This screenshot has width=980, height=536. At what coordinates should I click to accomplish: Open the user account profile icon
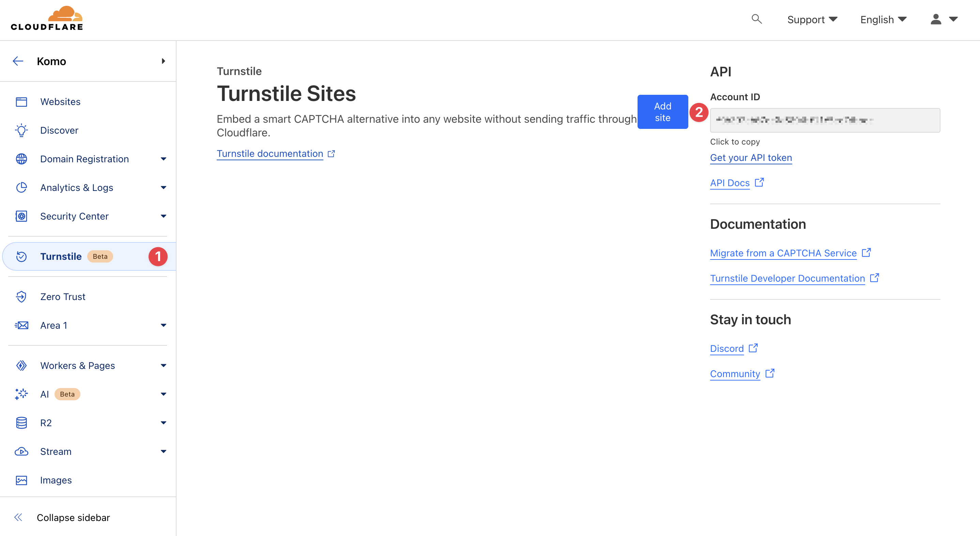pos(936,19)
